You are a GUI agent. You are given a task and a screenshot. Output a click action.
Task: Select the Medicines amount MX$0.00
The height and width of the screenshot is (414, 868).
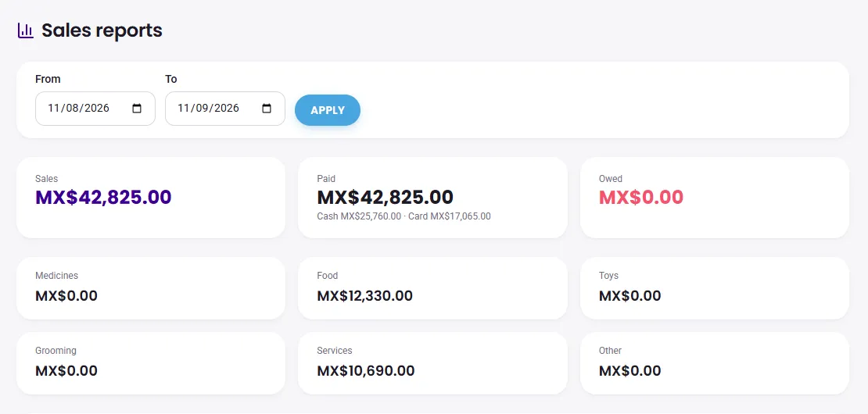point(66,296)
